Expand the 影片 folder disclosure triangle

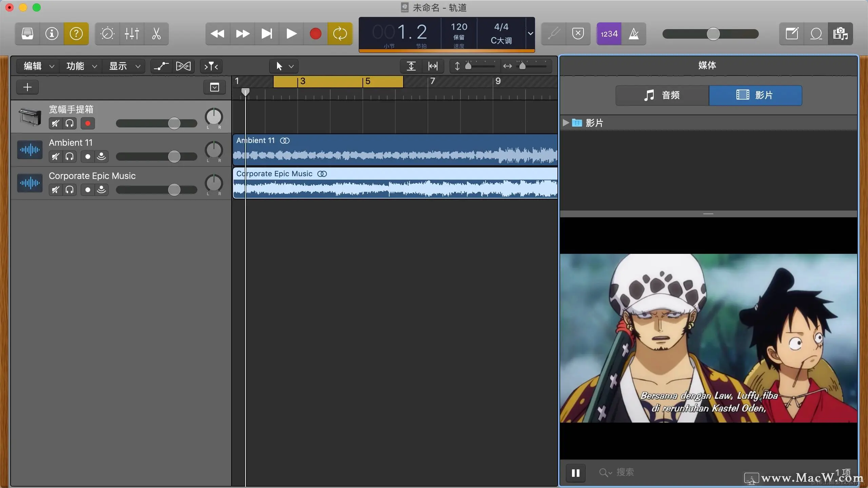566,123
